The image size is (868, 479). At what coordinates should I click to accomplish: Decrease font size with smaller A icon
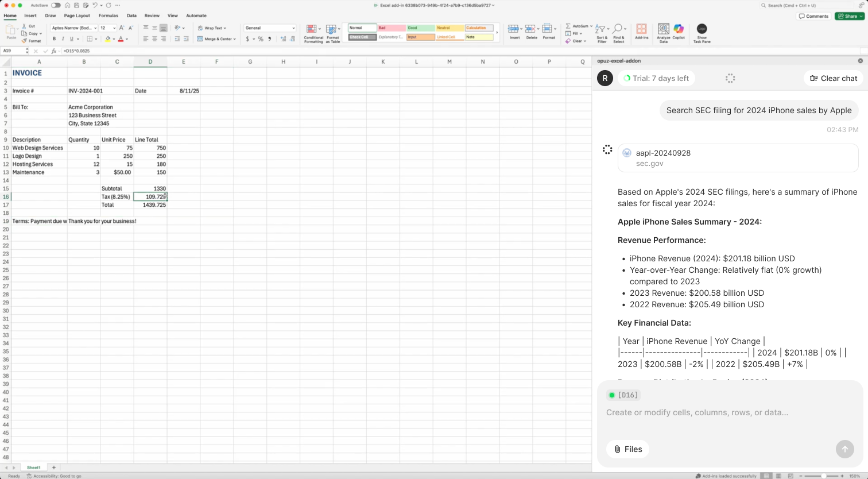(x=130, y=28)
